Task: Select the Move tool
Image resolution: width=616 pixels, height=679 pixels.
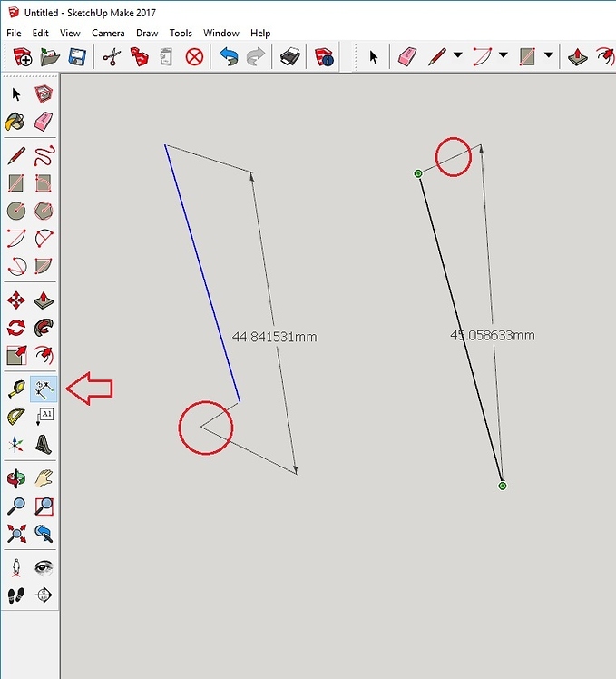Action: [16, 300]
